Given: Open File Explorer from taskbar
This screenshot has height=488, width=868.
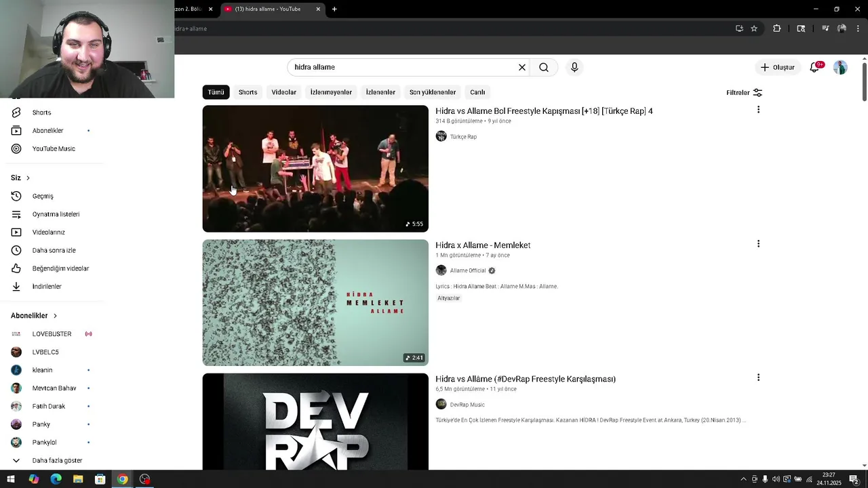Looking at the screenshot, I should pos(78,479).
